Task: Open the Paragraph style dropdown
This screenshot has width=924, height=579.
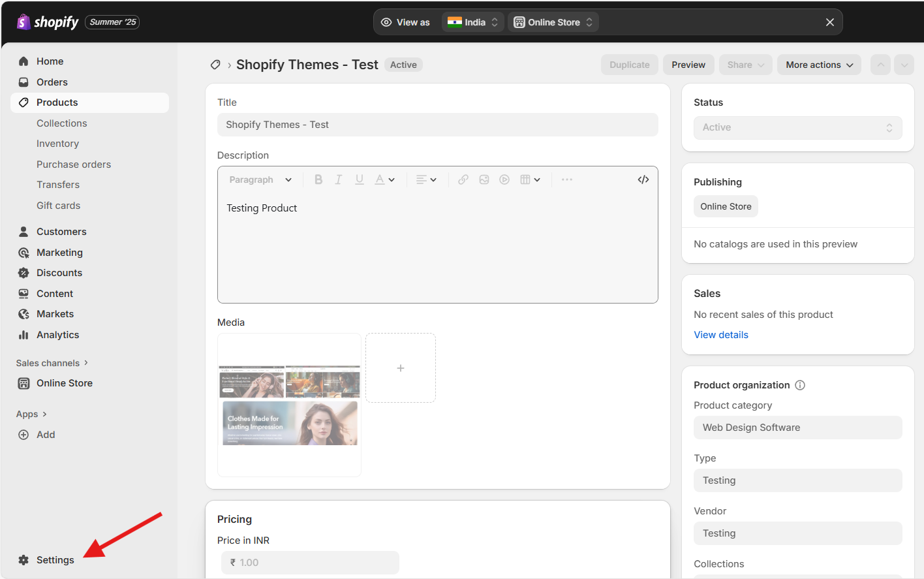Action: (260, 180)
